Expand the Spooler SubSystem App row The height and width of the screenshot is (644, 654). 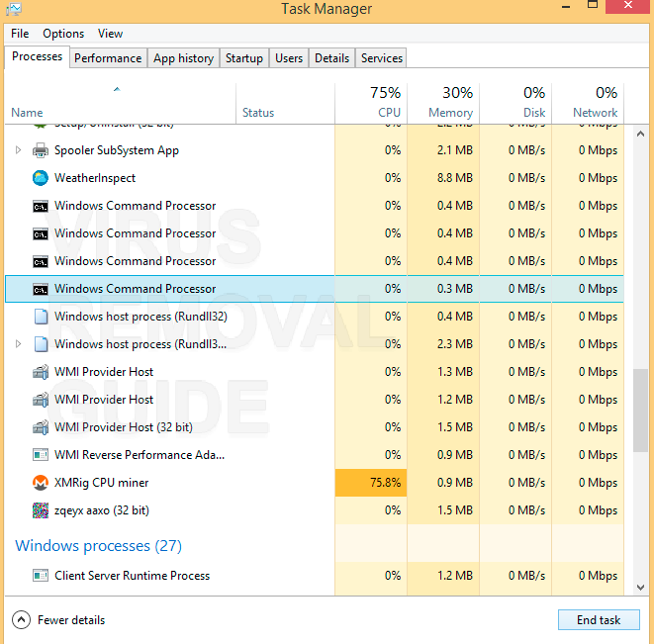(x=18, y=149)
